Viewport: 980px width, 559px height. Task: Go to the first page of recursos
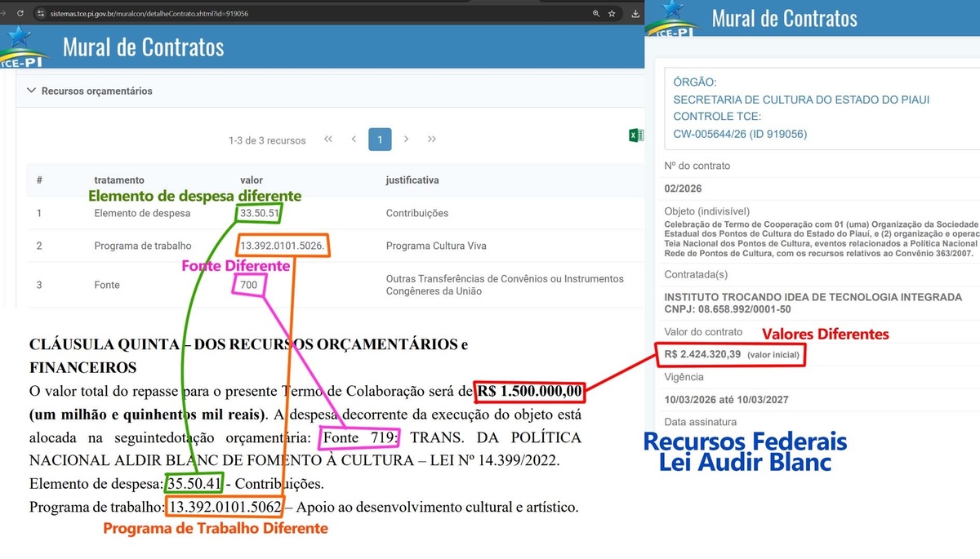click(328, 140)
